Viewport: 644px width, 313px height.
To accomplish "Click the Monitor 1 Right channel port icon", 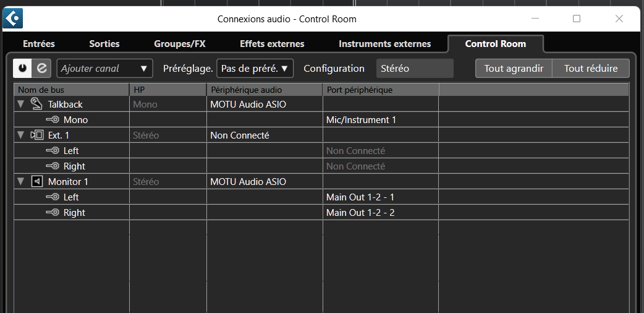I will pos(53,213).
